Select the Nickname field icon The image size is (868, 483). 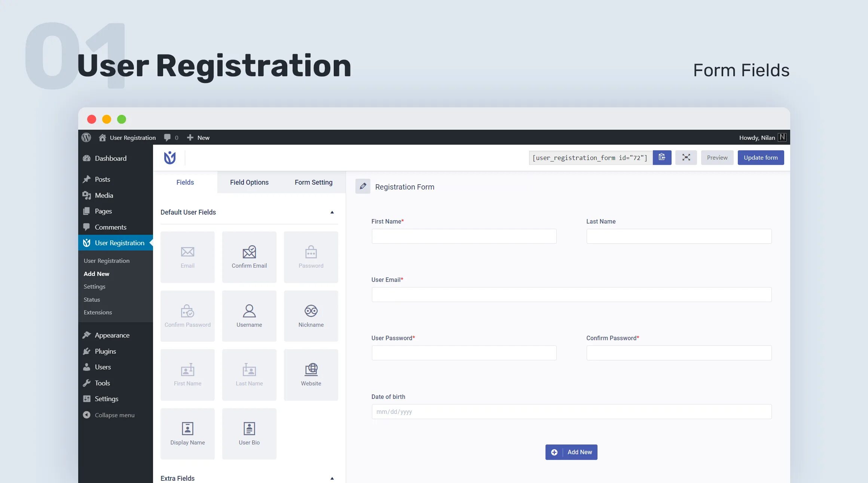[311, 311]
